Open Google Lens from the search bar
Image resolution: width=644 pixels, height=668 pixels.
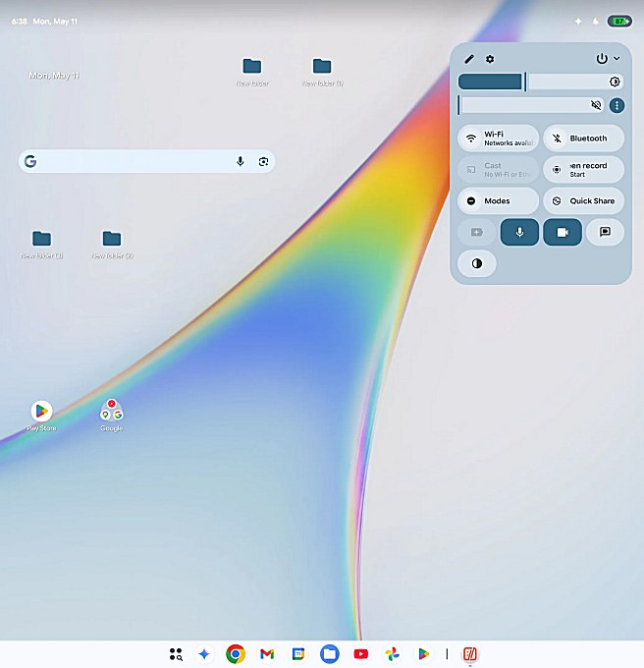(263, 161)
